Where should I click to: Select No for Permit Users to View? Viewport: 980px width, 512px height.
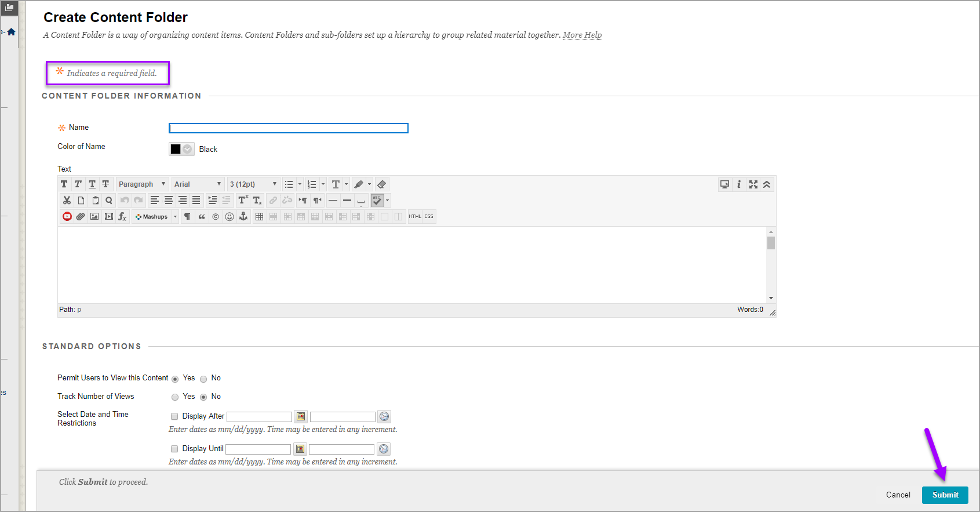click(x=203, y=379)
